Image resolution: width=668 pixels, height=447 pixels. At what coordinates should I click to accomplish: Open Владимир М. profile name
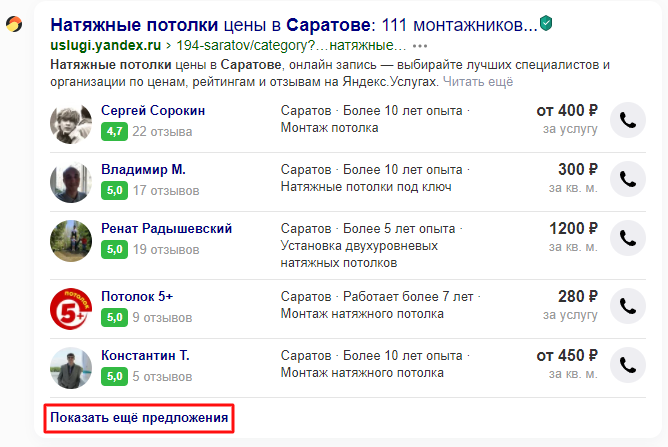tap(143, 169)
